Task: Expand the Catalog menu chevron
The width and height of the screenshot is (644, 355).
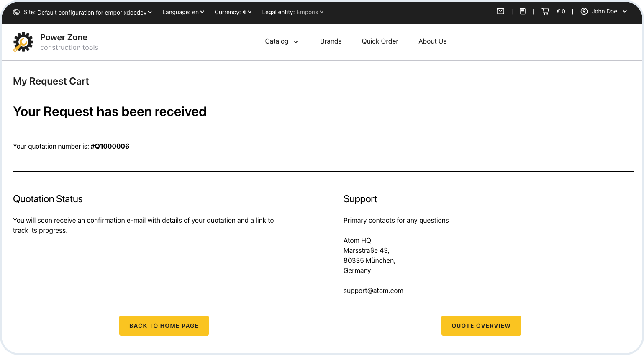Action: pyautogui.click(x=296, y=42)
